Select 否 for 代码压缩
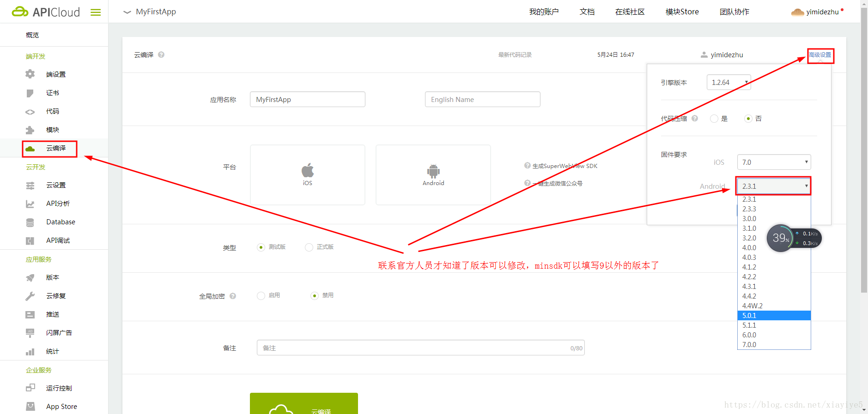 (748, 119)
